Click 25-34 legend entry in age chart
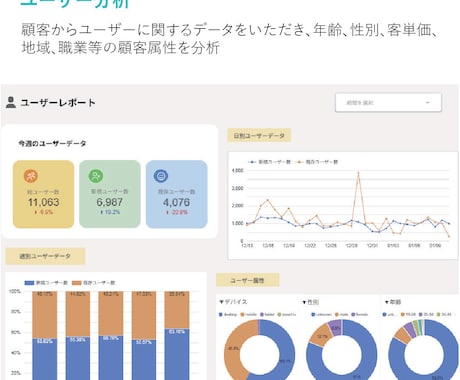The image size is (460, 380). (x=426, y=314)
